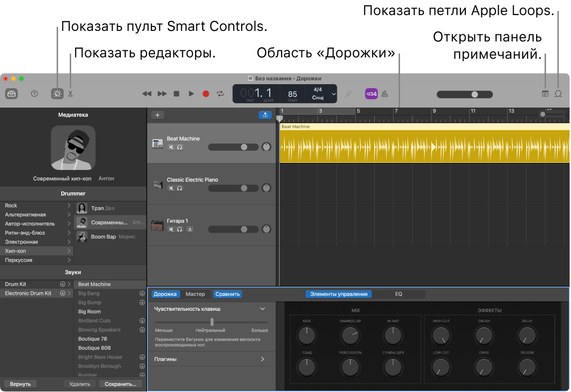Click the tuning fork icon near the LCD
The image size is (571, 392).
click(348, 94)
